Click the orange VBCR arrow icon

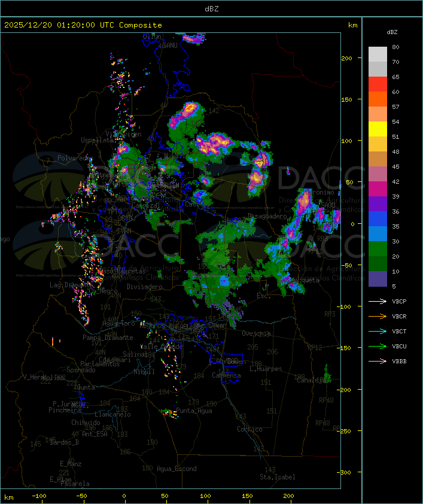(378, 316)
